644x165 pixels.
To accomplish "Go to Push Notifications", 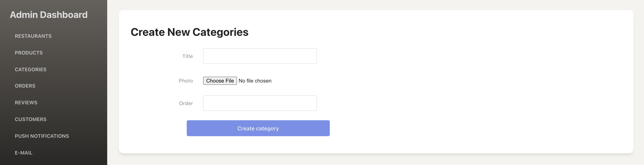I will coord(42,136).
